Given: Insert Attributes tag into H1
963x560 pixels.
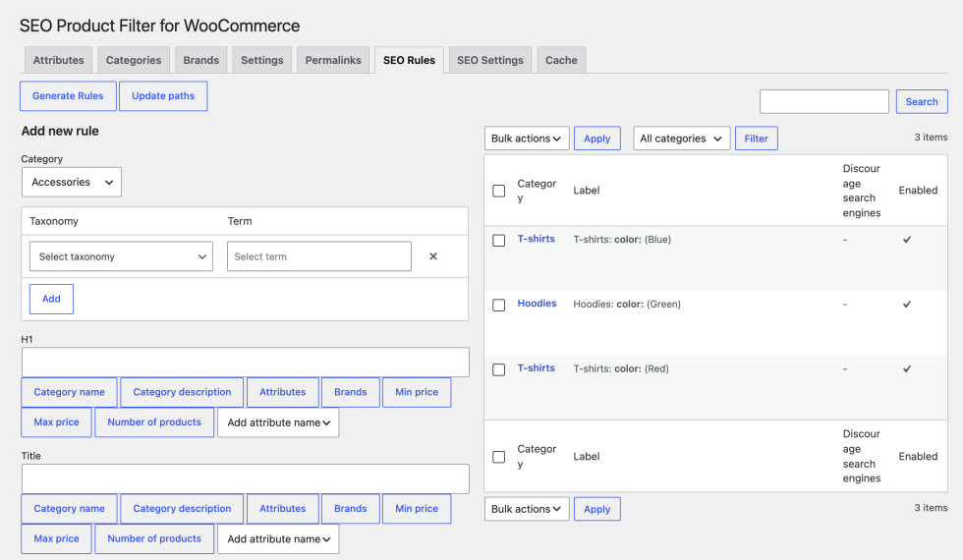Looking at the screenshot, I should point(283,392).
